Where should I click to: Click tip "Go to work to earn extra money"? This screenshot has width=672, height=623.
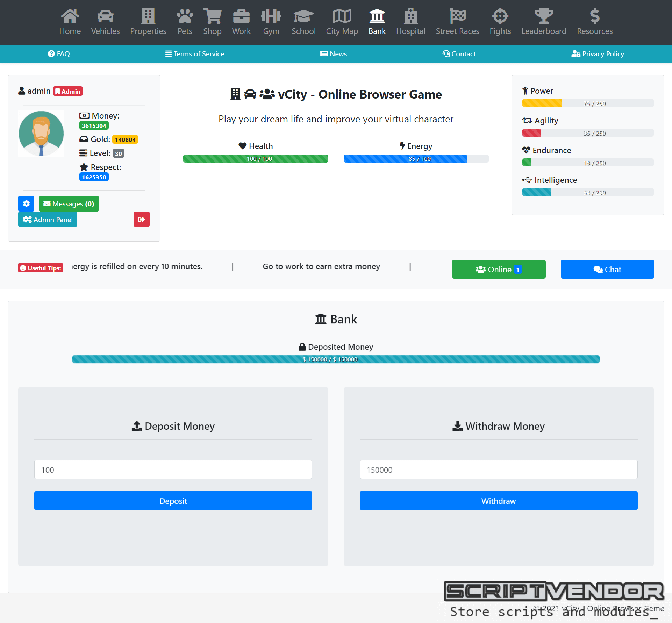(x=321, y=266)
